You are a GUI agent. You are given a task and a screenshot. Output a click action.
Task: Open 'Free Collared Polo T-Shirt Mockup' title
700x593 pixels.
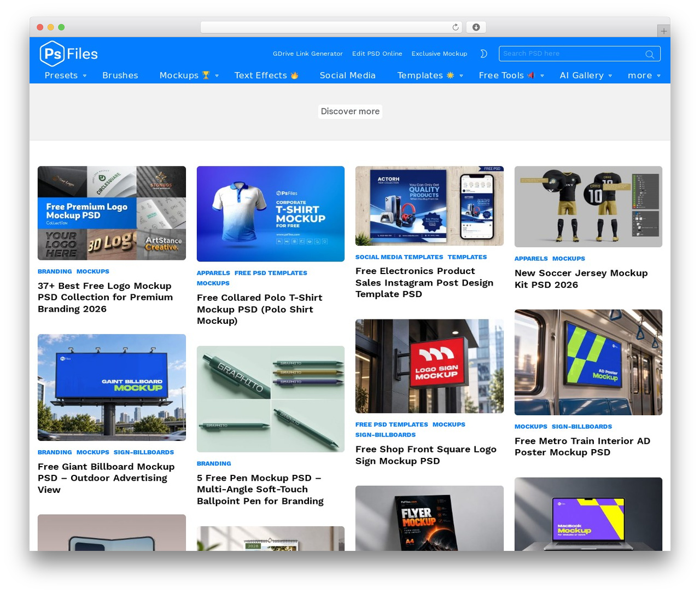click(x=260, y=309)
